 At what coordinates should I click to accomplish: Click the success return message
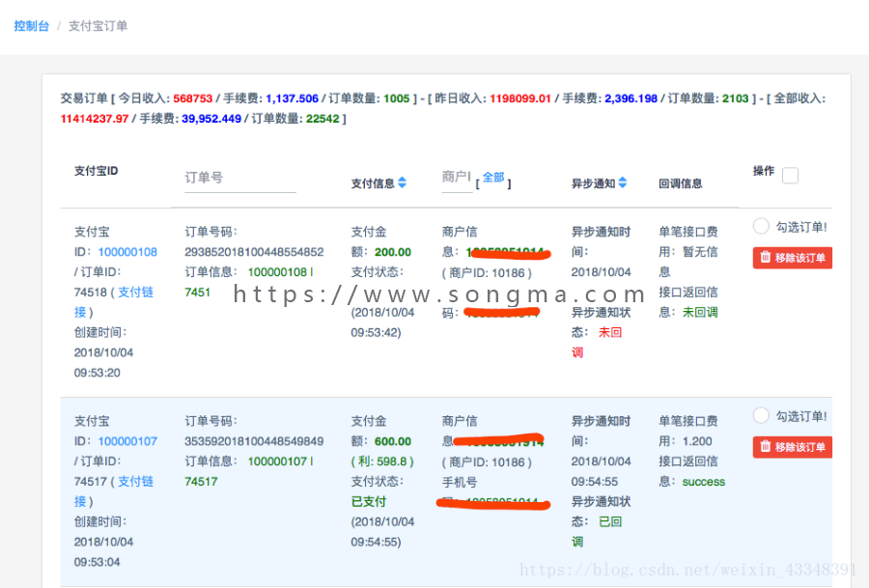click(x=703, y=482)
